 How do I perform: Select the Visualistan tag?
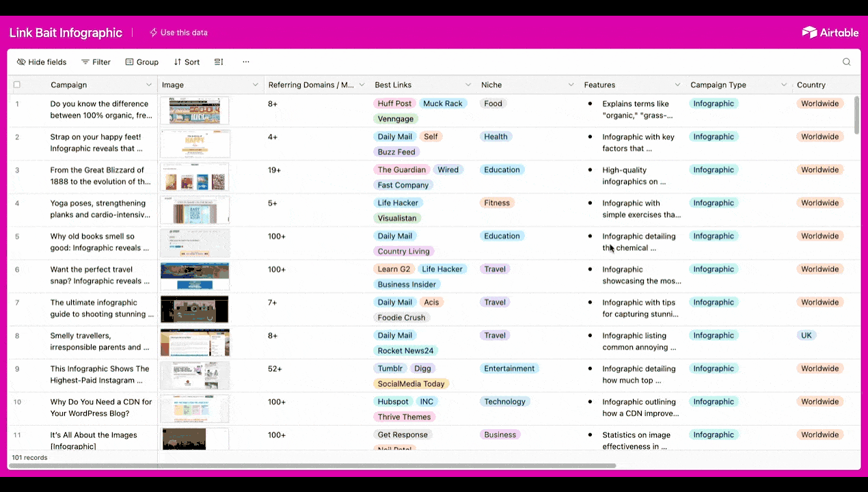[x=397, y=218]
